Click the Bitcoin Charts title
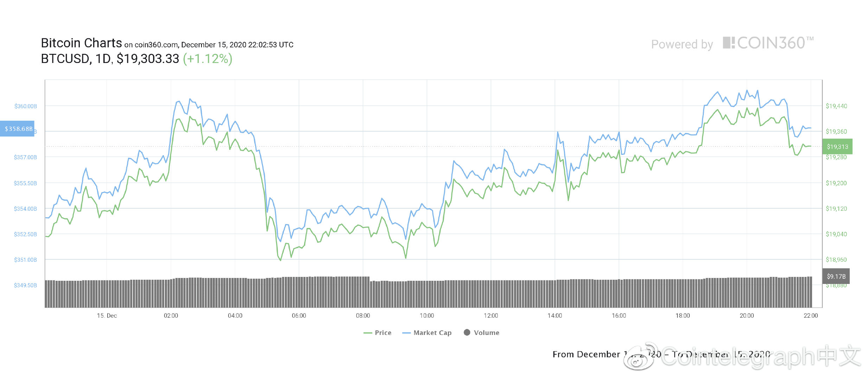 point(81,43)
